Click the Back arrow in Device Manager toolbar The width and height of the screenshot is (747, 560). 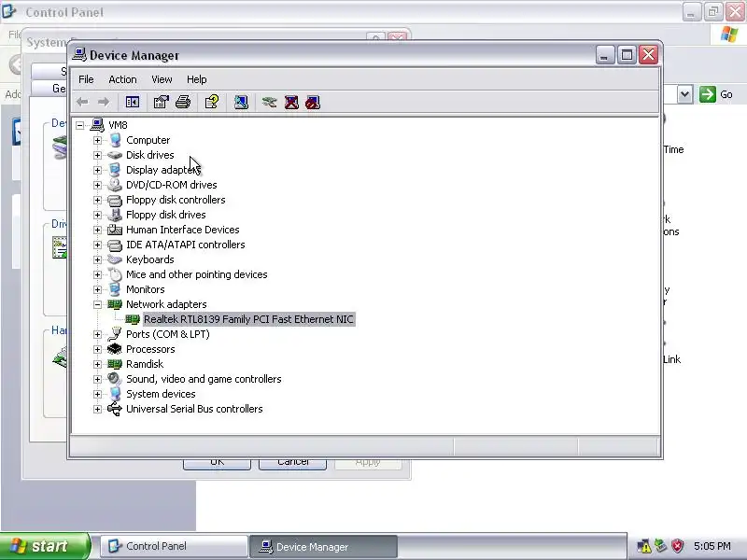click(x=82, y=102)
